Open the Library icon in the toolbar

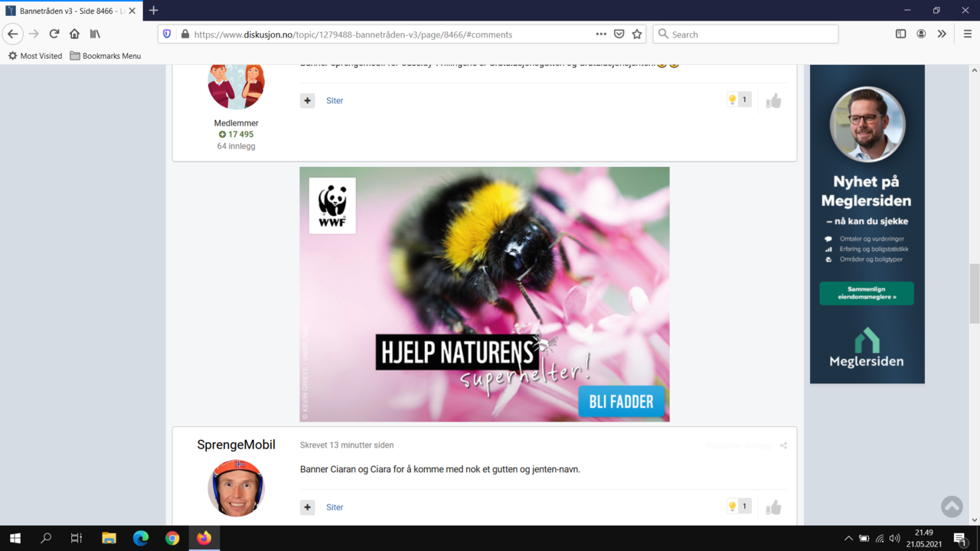click(94, 34)
